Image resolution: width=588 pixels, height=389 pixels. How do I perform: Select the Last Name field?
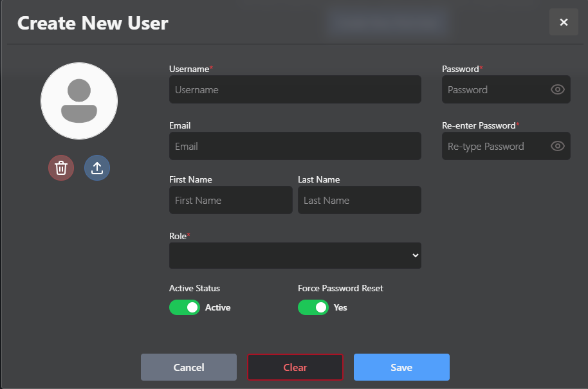coord(359,200)
